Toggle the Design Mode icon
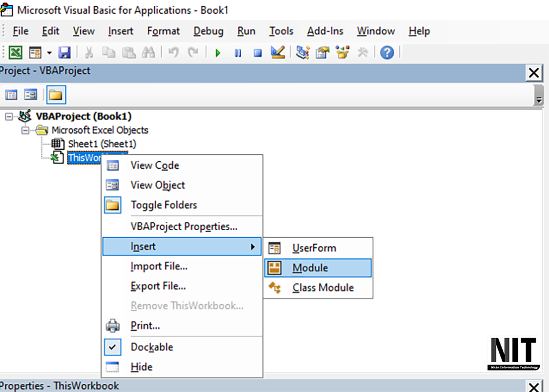The width and height of the screenshot is (549, 392). point(277,53)
